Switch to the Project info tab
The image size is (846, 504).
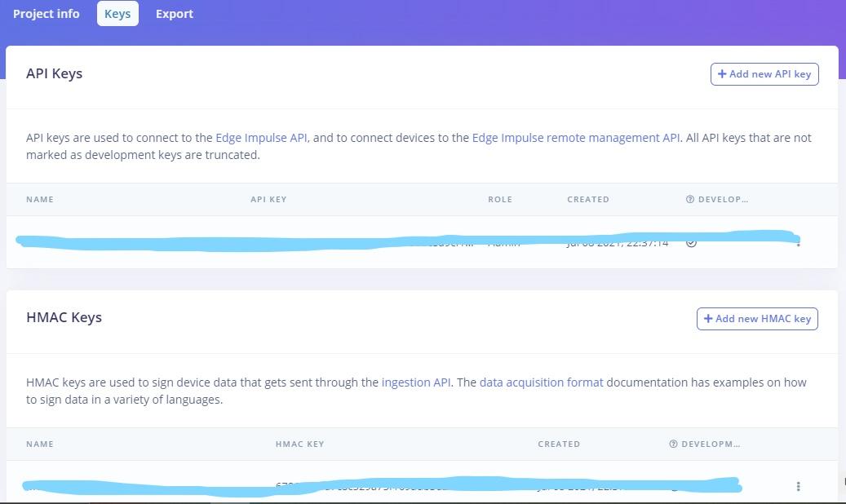coord(47,14)
